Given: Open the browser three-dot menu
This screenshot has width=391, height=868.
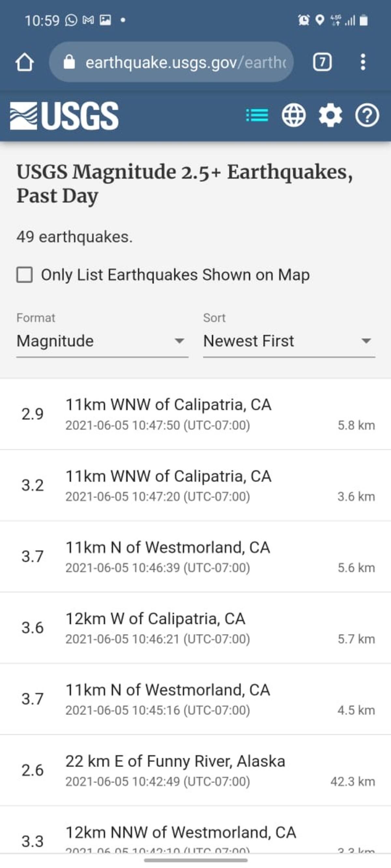Looking at the screenshot, I should (x=363, y=62).
